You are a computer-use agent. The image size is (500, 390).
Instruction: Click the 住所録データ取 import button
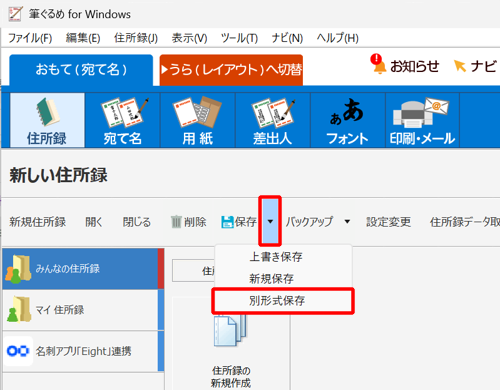[465, 222]
